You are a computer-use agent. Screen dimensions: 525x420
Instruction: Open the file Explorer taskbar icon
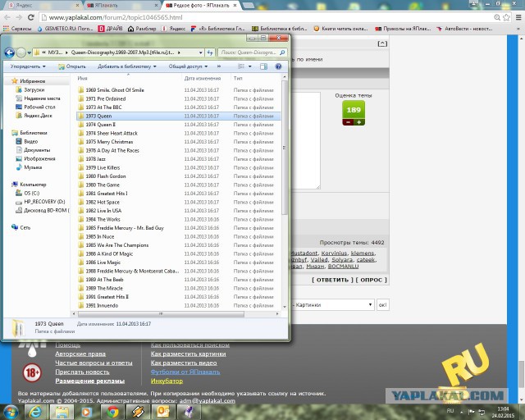click(x=62, y=413)
